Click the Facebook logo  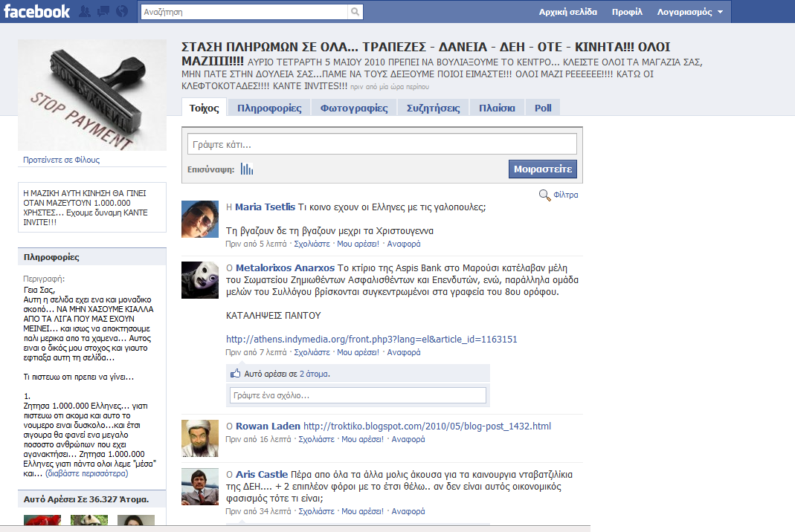36,11
